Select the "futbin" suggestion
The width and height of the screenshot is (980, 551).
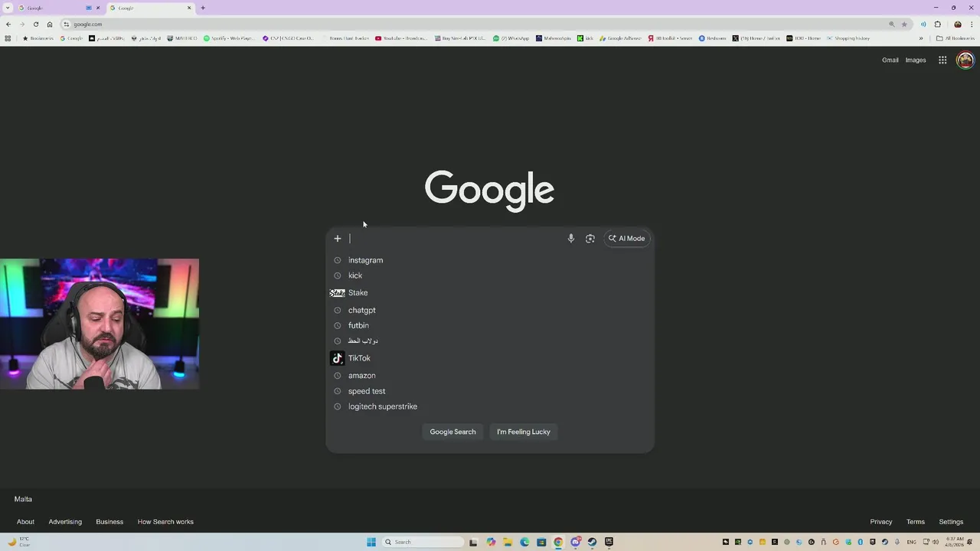coord(490,325)
